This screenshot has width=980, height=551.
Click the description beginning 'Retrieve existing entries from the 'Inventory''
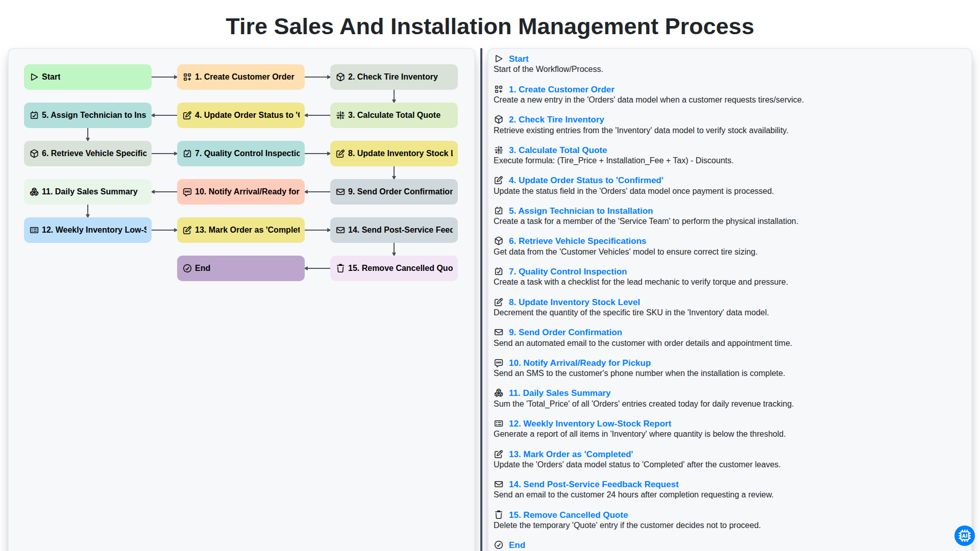coord(641,131)
